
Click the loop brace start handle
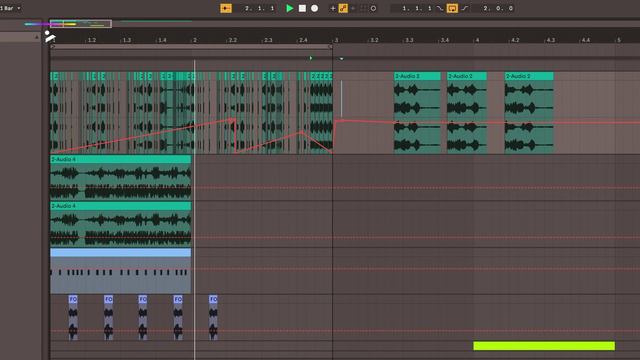tap(52, 47)
